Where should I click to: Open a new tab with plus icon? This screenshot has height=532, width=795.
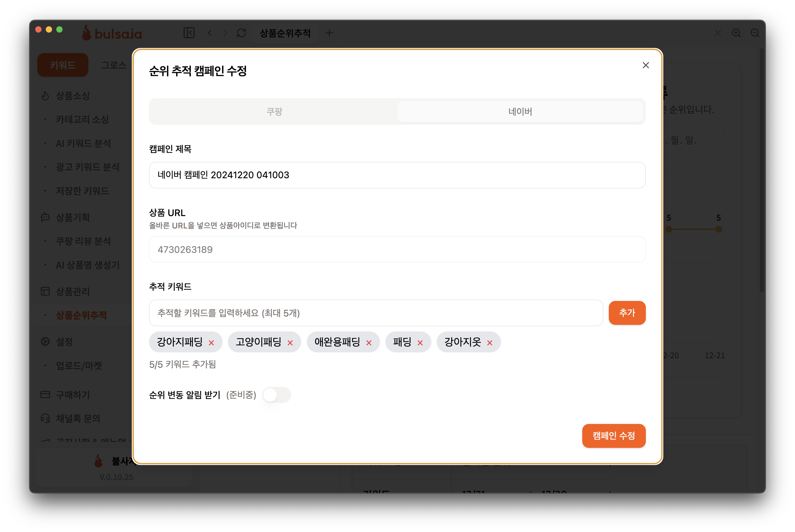(x=329, y=33)
